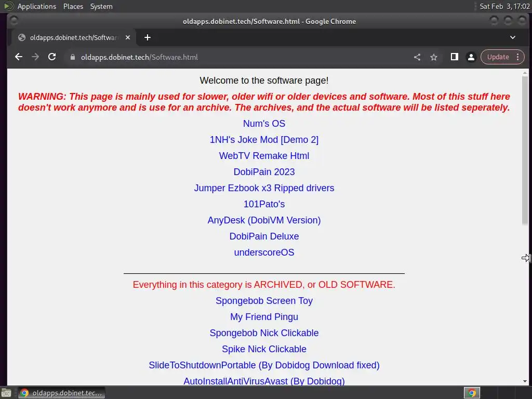Viewport: 532px width, 399px height.
Task: Click the Chrome icon in bottom-right tray
Action: click(x=472, y=393)
